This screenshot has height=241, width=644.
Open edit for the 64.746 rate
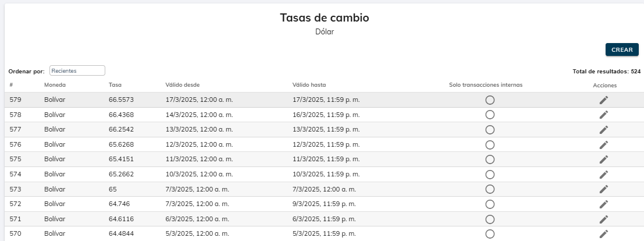(604, 204)
